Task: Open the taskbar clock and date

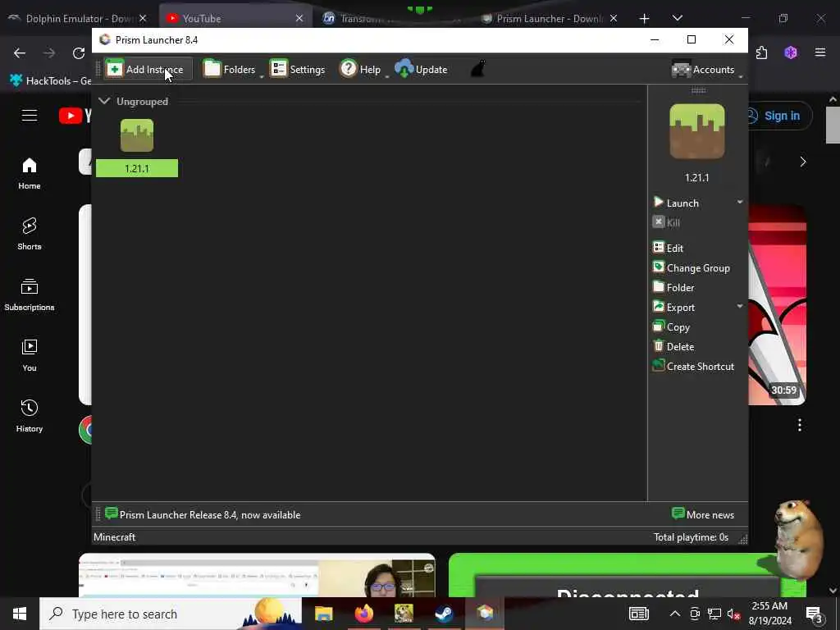Action: (769, 614)
